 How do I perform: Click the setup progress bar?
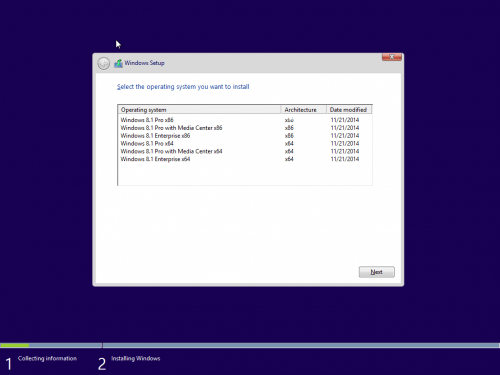click(x=250, y=345)
